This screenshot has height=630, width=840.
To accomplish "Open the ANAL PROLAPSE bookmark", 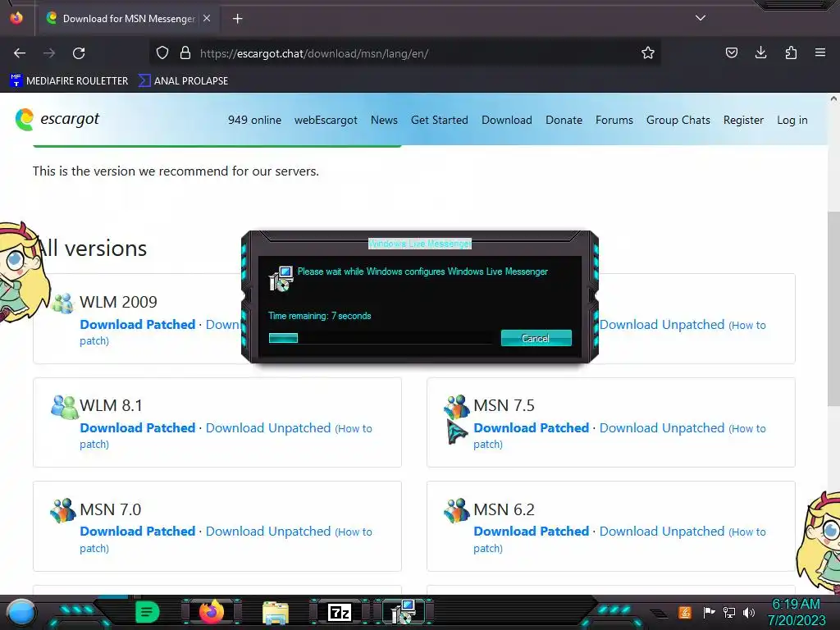I will [x=183, y=81].
